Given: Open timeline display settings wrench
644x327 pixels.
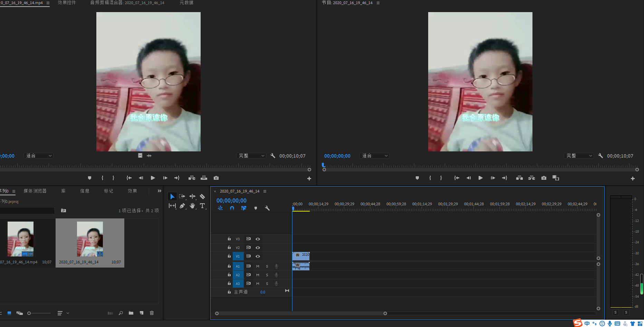Looking at the screenshot, I should [267, 208].
